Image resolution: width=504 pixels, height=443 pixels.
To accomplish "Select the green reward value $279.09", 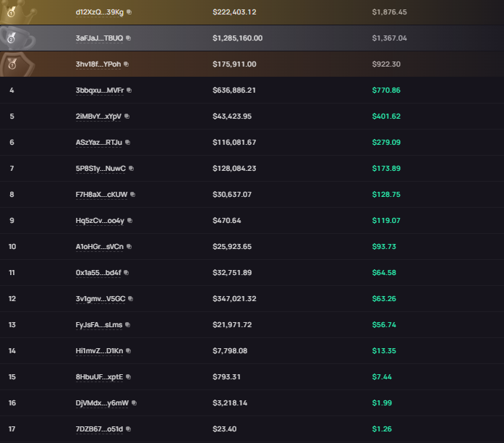I will [386, 143].
